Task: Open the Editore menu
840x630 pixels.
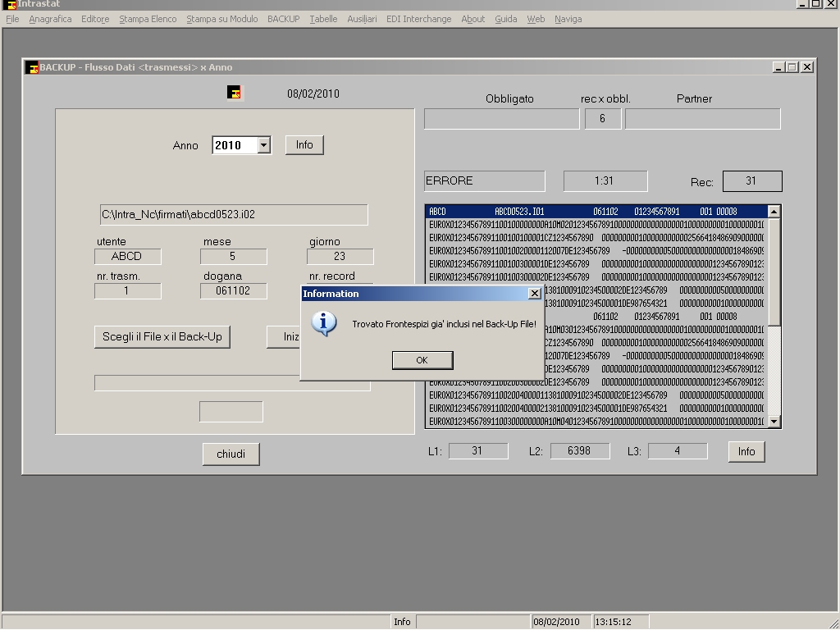Action: point(95,20)
